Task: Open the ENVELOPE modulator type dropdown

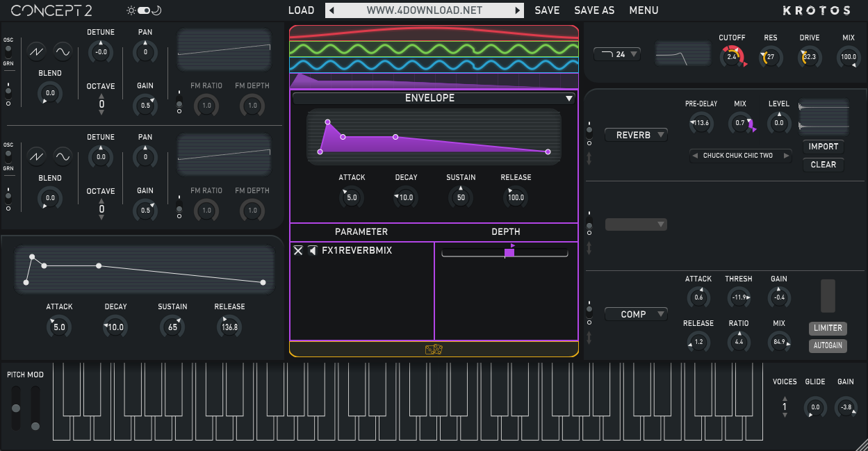Action: tap(434, 98)
